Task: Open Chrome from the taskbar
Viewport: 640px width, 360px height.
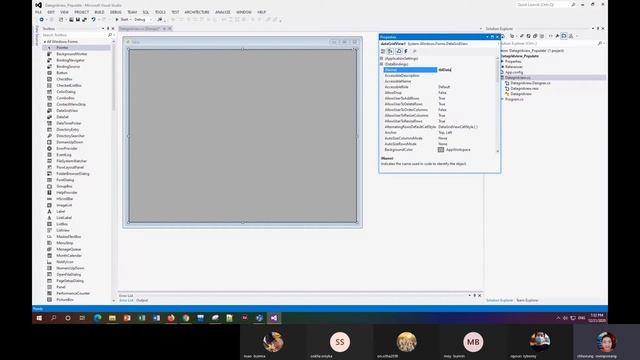Action: [x=186, y=318]
